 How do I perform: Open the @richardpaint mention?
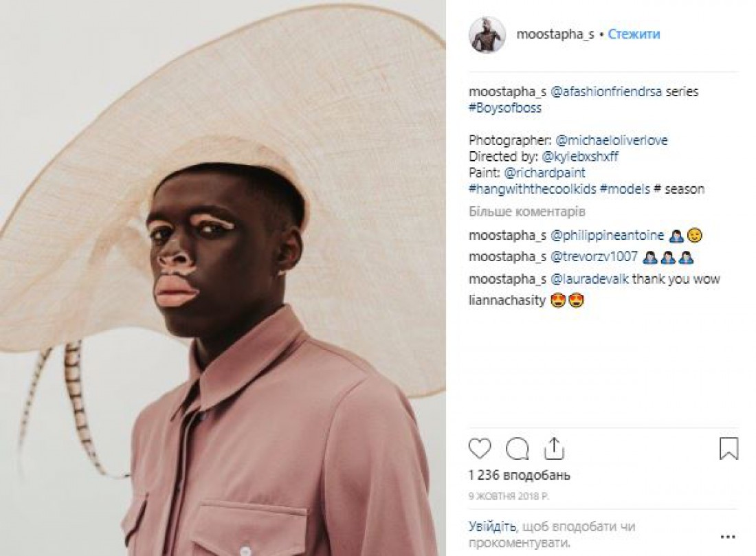pyautogui.click(x=545, y=173)
